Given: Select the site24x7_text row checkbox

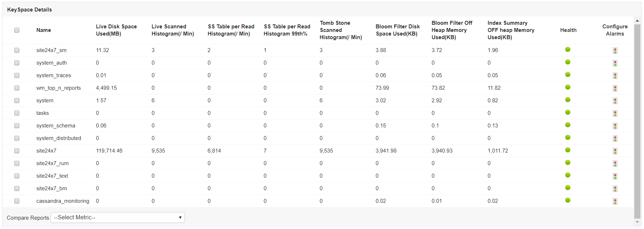Looking at the screenshot, I should point(17,176).
